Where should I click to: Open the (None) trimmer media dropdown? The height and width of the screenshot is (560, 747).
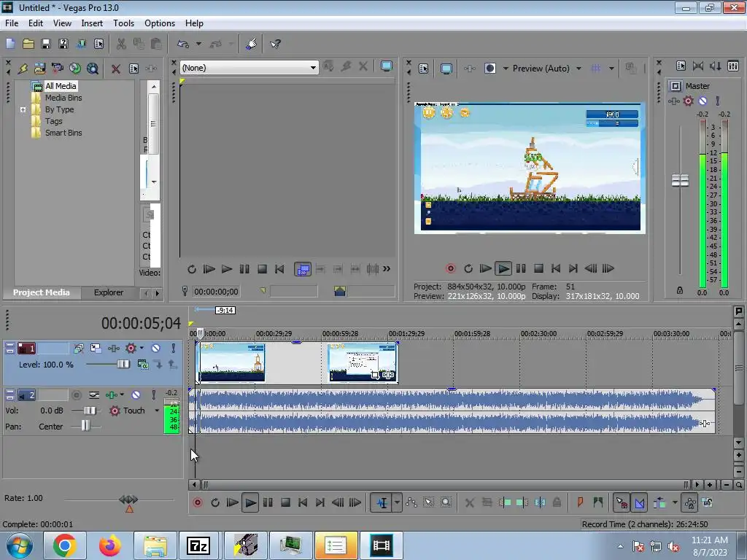point(313,68)
